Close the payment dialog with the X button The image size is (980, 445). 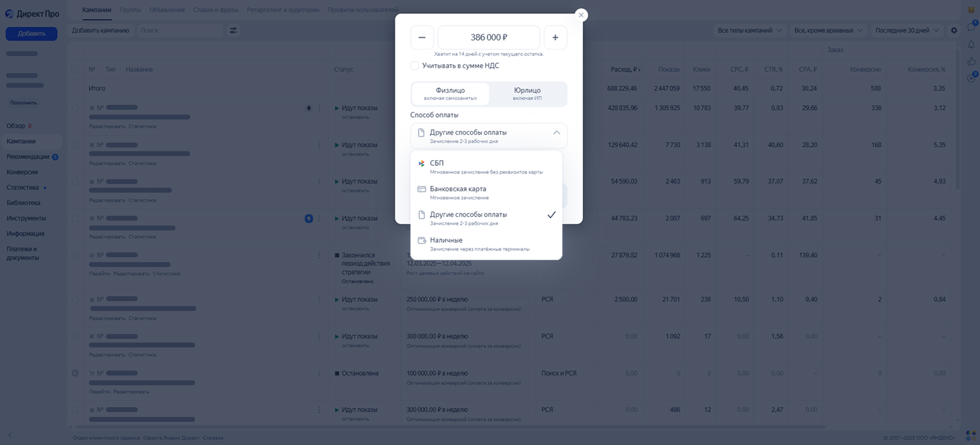click(x=581, y=15)
